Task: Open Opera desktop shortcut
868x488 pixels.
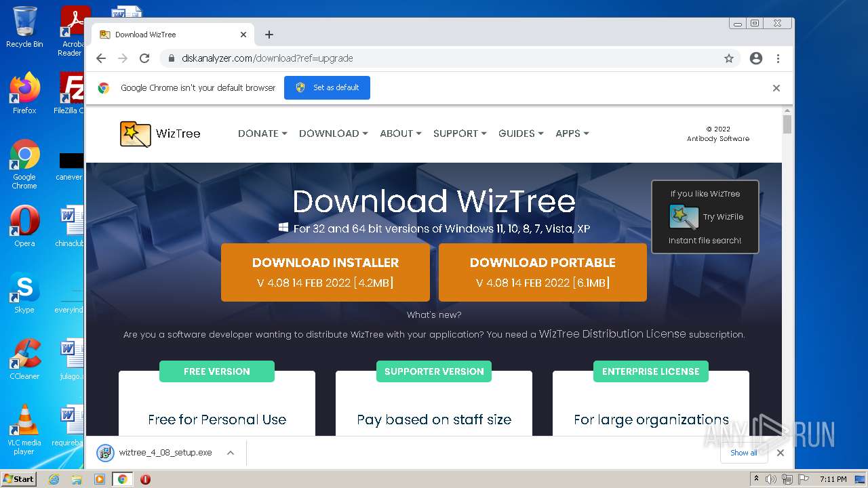Action: [24, 226]
